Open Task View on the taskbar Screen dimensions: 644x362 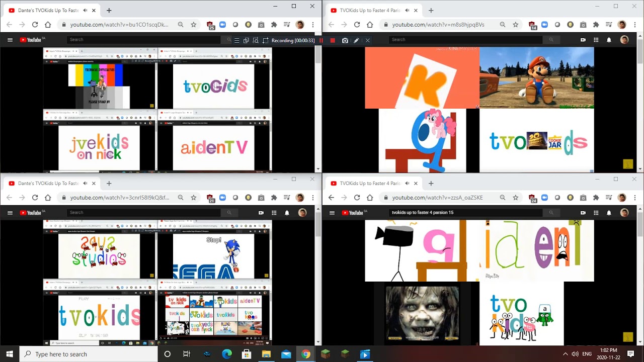pos(187,354)
